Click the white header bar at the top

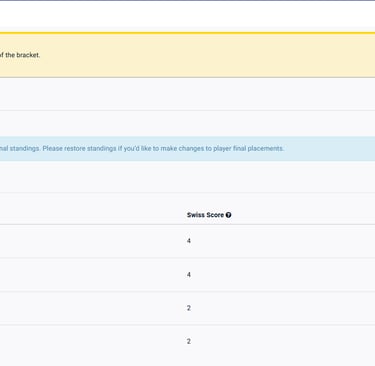[187, 14]
